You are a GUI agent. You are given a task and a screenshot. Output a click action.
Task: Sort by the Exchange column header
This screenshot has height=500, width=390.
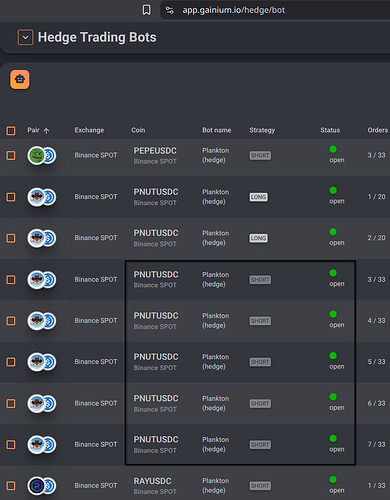pyautogui.click(x=89, y=130)
